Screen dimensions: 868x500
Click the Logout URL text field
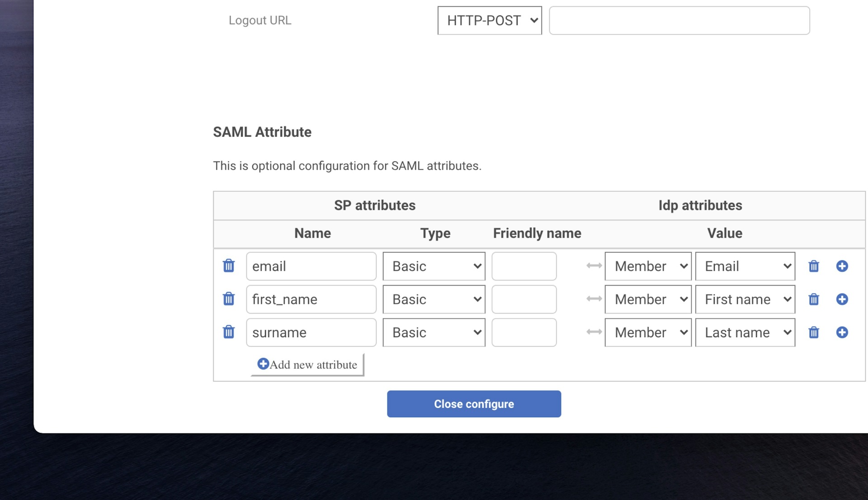[679, 20]
